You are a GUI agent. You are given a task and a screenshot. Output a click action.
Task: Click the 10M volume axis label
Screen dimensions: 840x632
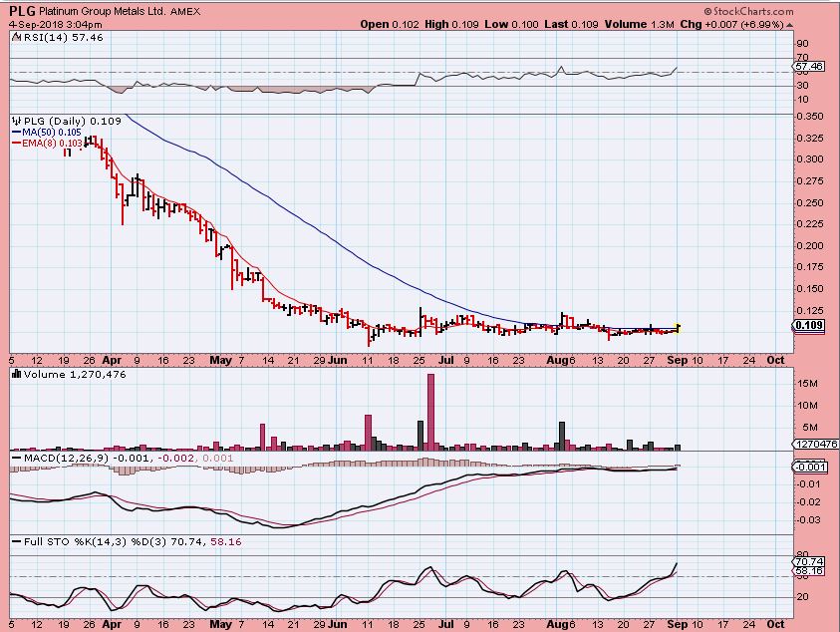pos(807,406)
